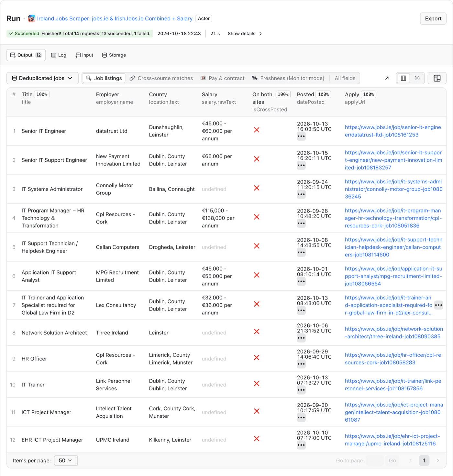The height and width of the screenshot is (476, 453).
Task: Open Ireland Jobs Scraper actor link
Action: (115, 18)
